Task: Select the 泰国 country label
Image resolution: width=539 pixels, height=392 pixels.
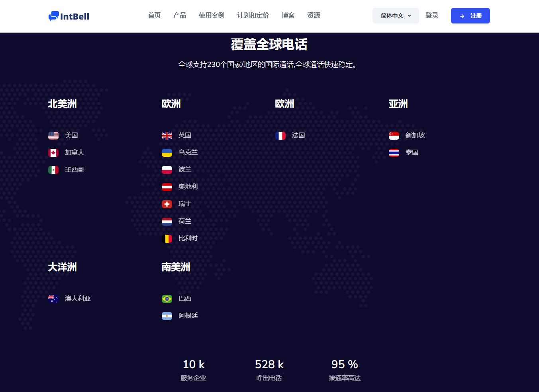Action: [412, 152]
